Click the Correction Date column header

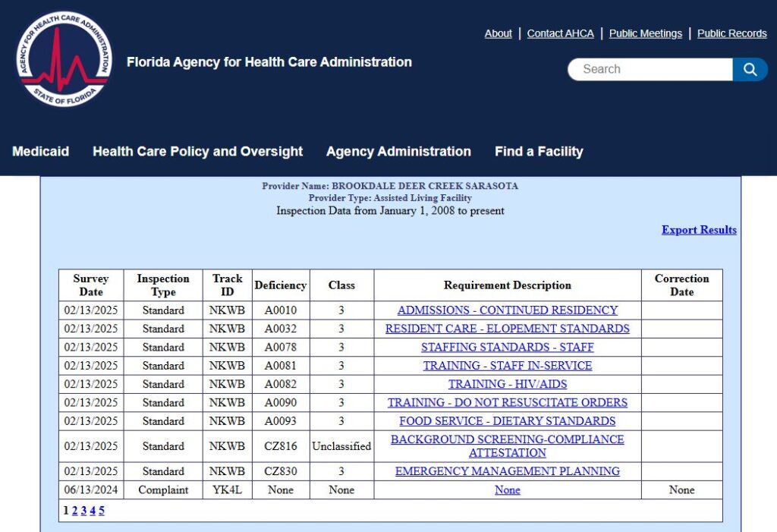coord(682,285)
